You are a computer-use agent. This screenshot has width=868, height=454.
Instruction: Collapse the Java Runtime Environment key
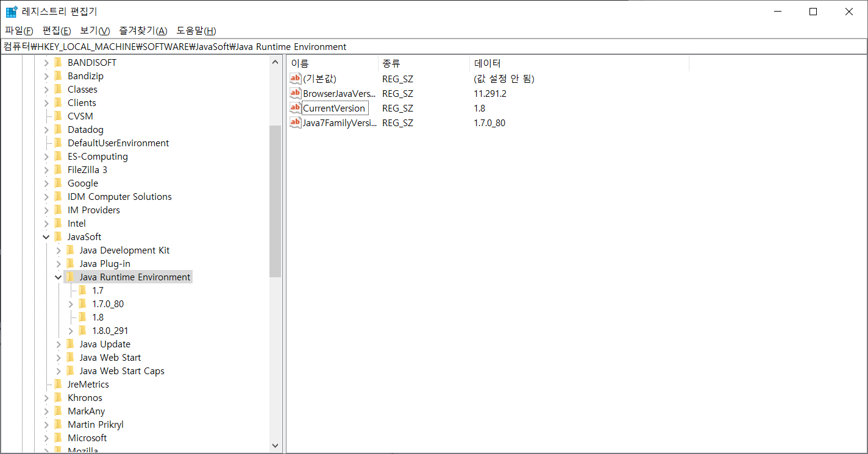pos(59,277)
